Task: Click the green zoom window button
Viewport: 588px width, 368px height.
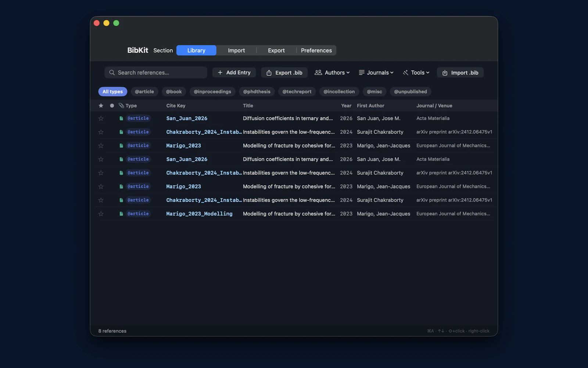Action: (x=116, y=23)
